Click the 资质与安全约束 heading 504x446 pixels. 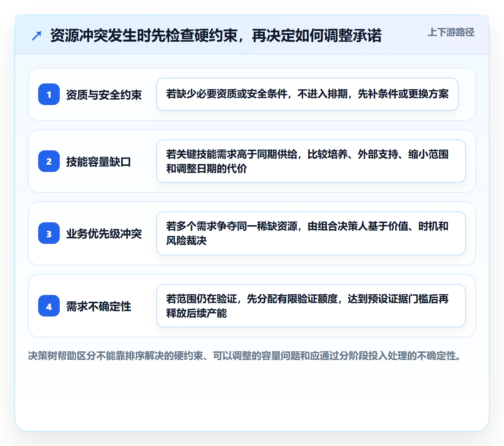tap(104, 95)
